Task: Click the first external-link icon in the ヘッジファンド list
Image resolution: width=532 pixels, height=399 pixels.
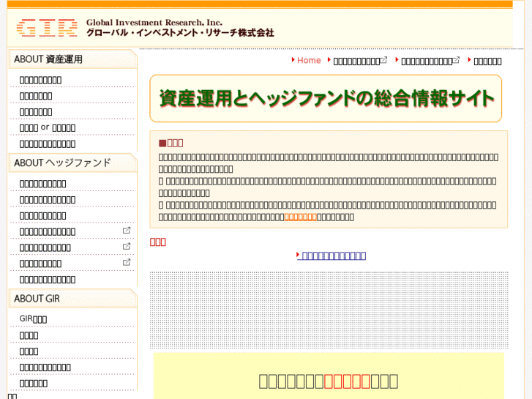Action: 127,231
